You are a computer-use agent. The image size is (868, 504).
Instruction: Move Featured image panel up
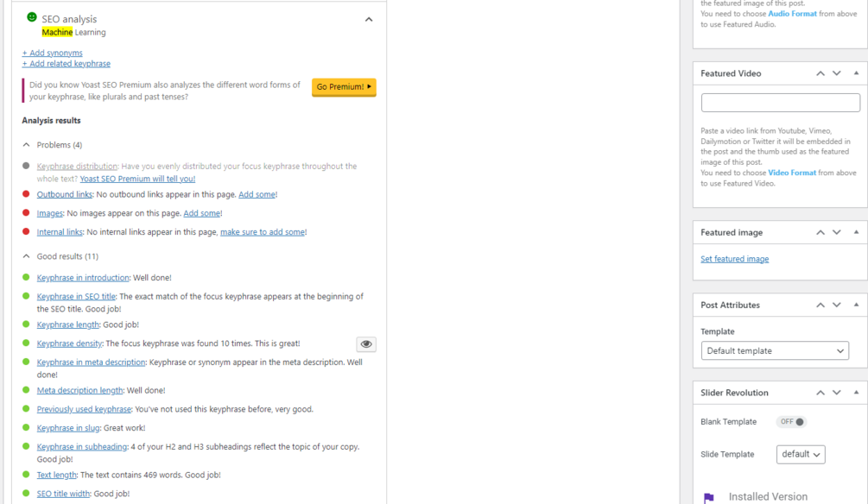820,232
